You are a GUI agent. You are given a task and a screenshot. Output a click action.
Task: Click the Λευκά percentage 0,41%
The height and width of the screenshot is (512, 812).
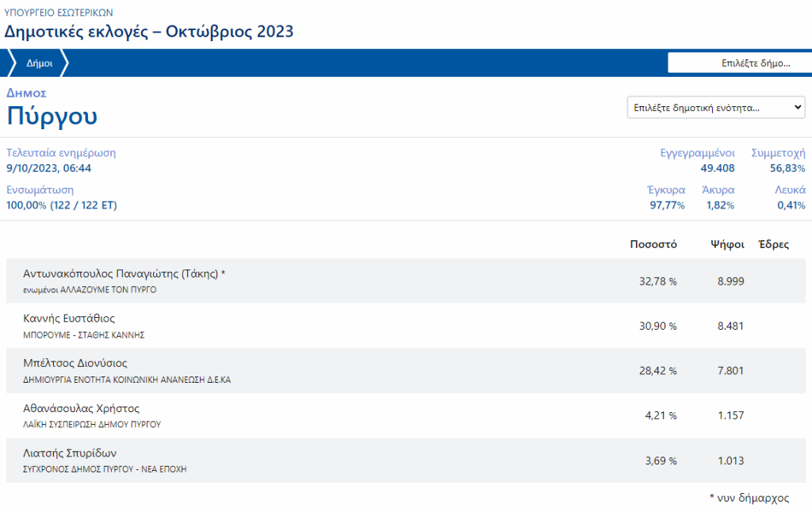[791, 205]
